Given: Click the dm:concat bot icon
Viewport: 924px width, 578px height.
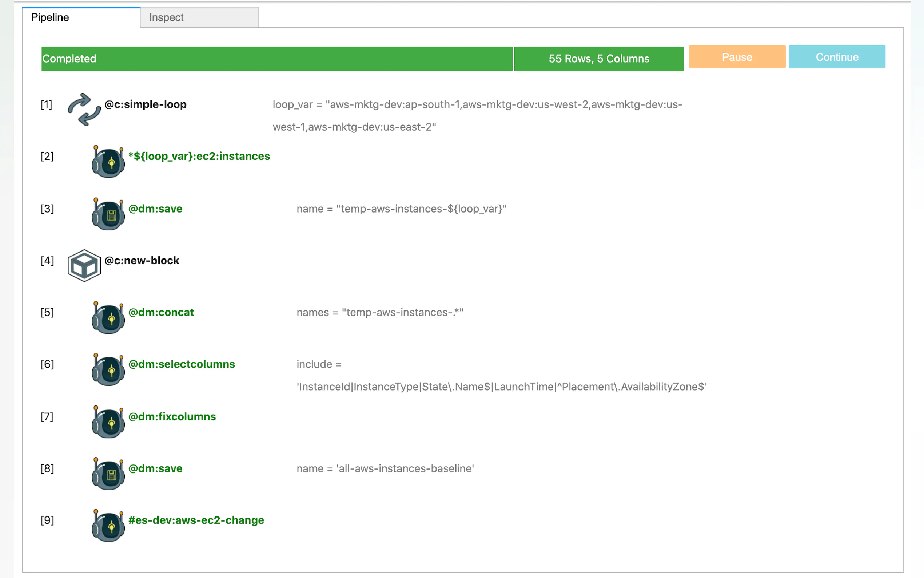Looking at the screenshot, I should pyautogui.click(x=108, y=318).
